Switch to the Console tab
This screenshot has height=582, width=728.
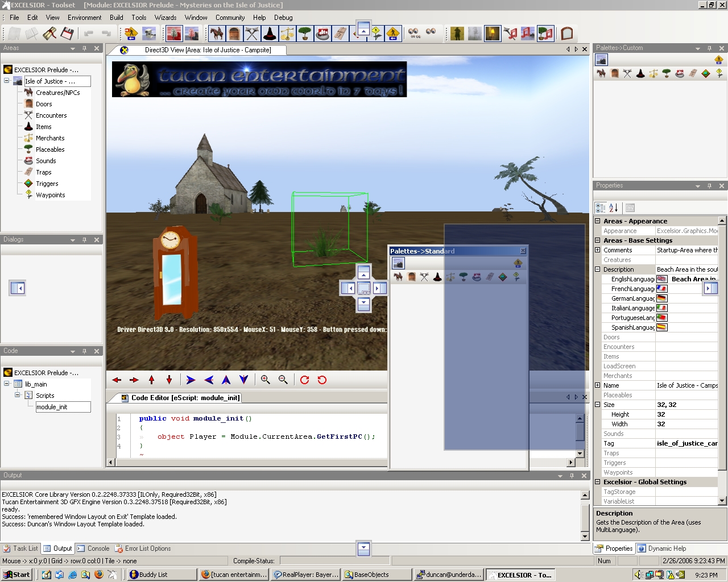[93, 548]
